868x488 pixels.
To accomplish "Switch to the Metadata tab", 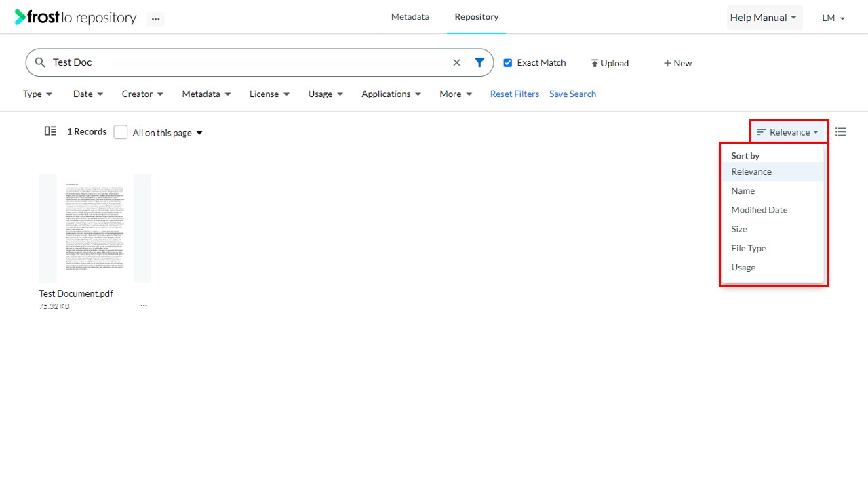I will point(410,17).
